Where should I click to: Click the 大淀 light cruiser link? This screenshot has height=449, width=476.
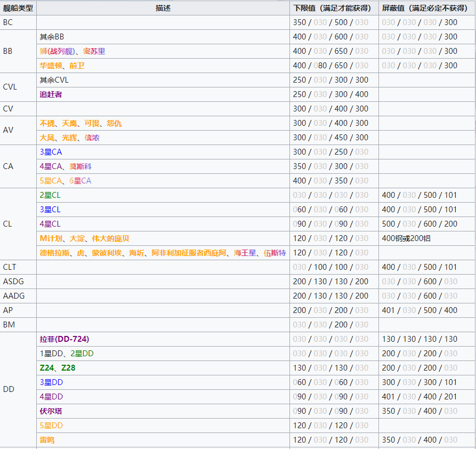[x=77, y=238]
